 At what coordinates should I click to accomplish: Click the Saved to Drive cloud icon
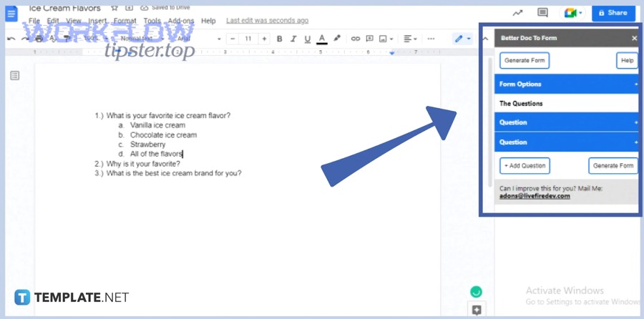click(144, 8)
